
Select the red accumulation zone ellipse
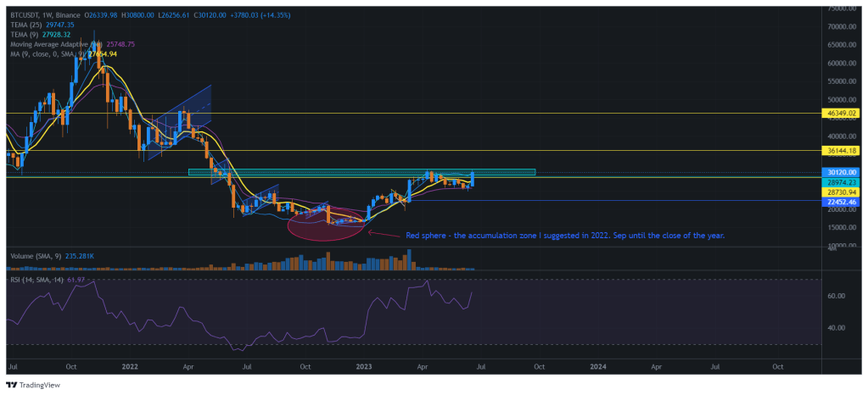tap(324, 223)
